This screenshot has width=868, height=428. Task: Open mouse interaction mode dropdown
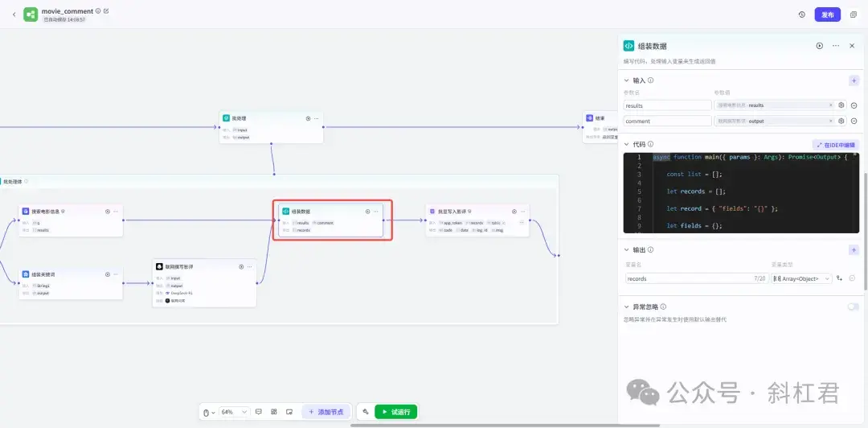(209, 412)
